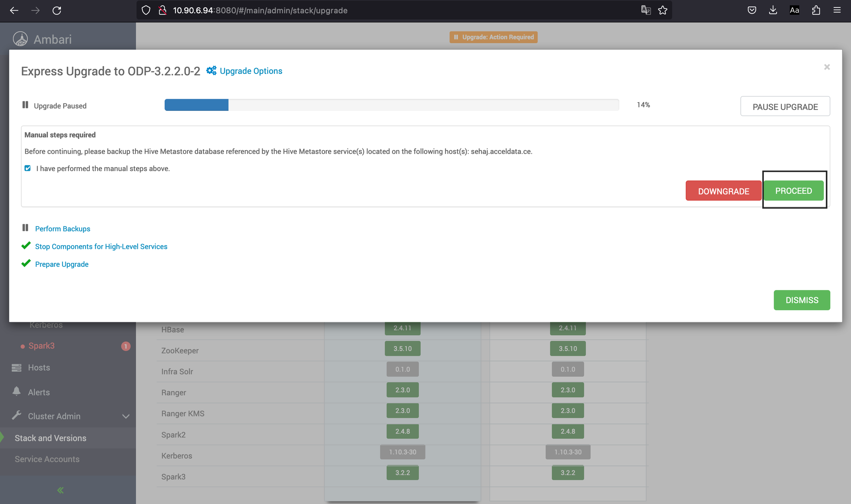Click the address bar URL field
The image size is (851, 504).
(404, 10)
